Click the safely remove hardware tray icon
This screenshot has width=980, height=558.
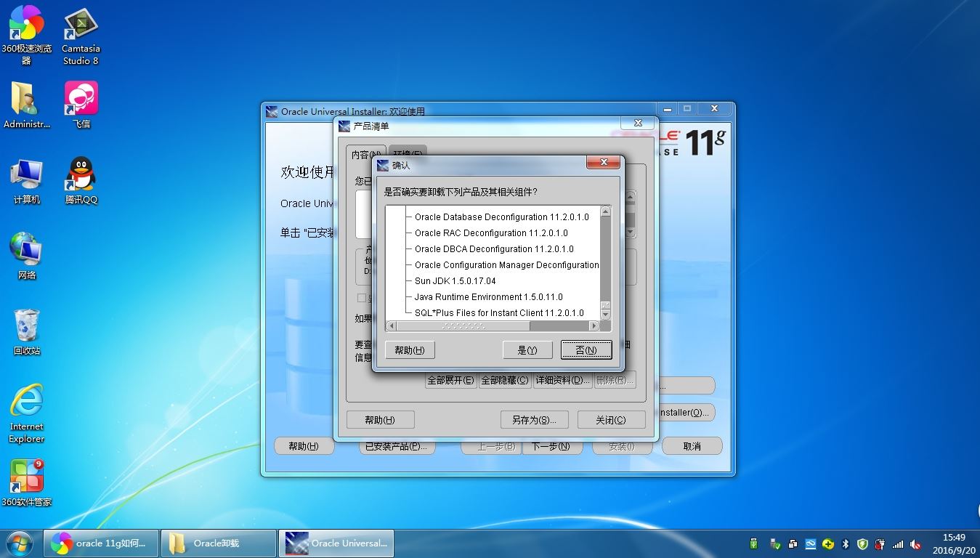pos(775,543)
